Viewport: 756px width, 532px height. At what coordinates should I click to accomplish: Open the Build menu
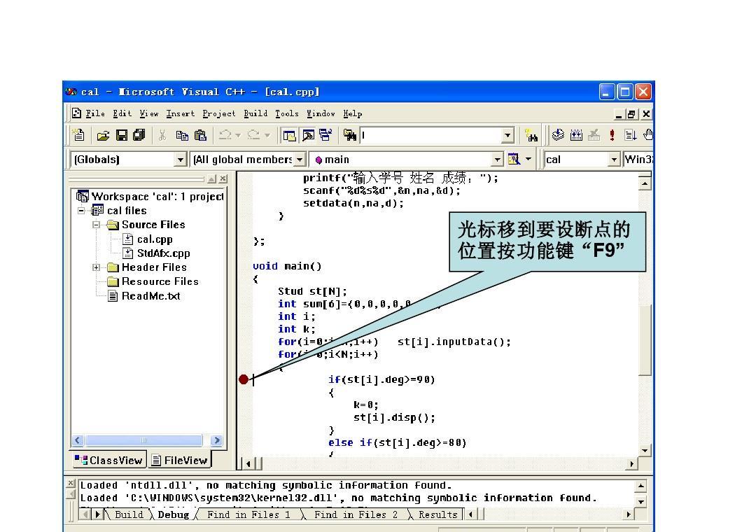tap(255, 113)
